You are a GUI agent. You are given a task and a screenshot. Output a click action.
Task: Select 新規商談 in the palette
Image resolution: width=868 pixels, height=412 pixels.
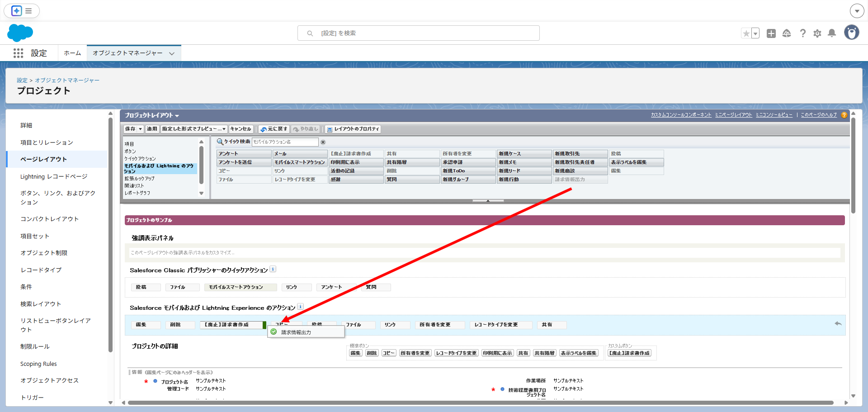pos(580,171)
